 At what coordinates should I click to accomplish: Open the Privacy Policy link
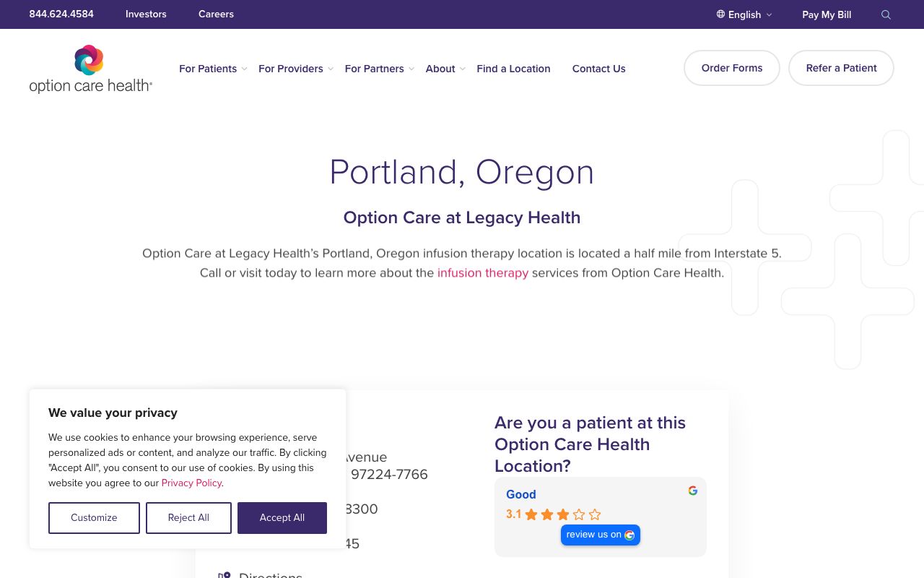click(191, 483)
